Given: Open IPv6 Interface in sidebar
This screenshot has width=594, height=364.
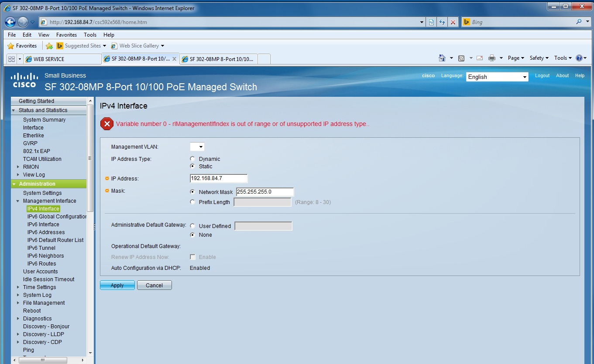Looking at the screenshot, I should [x=43, y=225].
